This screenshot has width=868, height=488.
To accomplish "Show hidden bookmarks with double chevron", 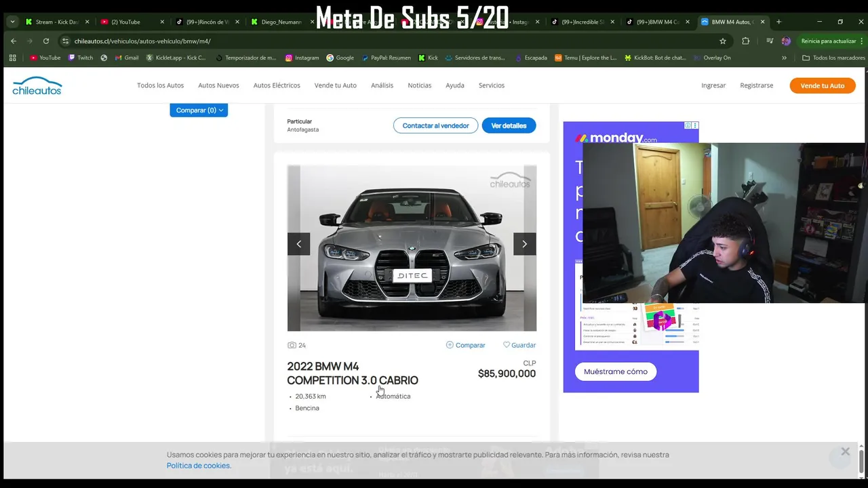I will pyautogui.click(x=784, y=58).
